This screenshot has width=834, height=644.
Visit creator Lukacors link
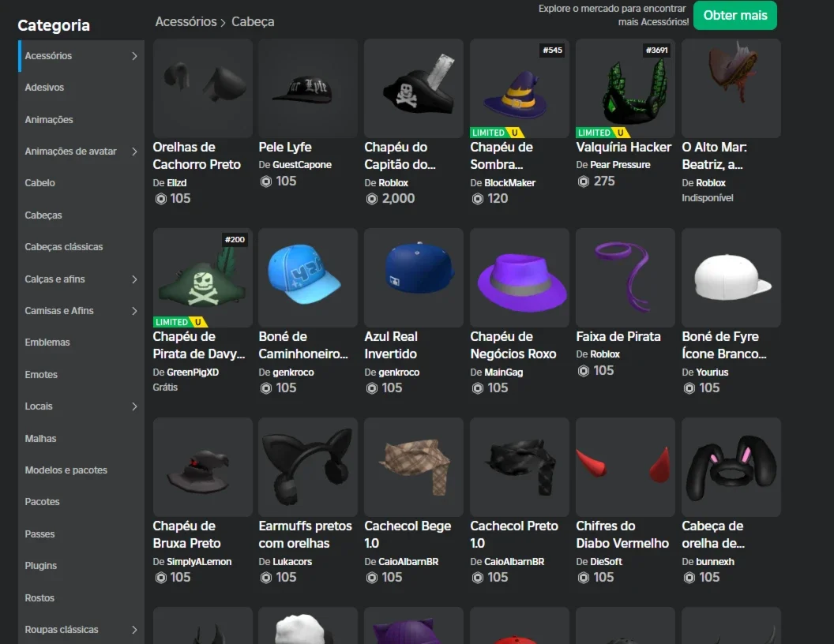pyautogui.click(x=292, y=562)
